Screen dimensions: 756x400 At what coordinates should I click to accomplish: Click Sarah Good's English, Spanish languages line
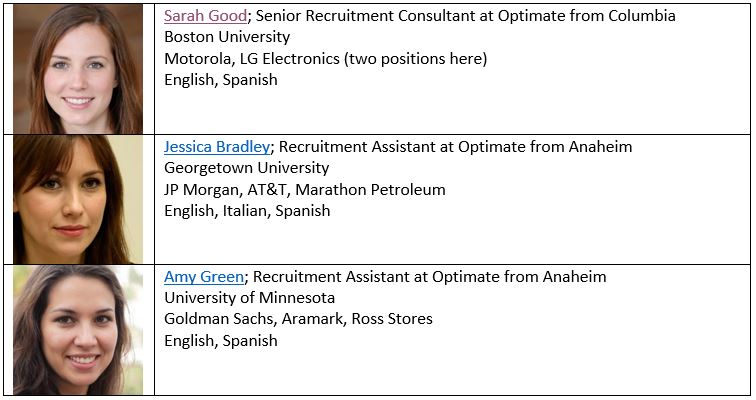click(x=220, y=80)
